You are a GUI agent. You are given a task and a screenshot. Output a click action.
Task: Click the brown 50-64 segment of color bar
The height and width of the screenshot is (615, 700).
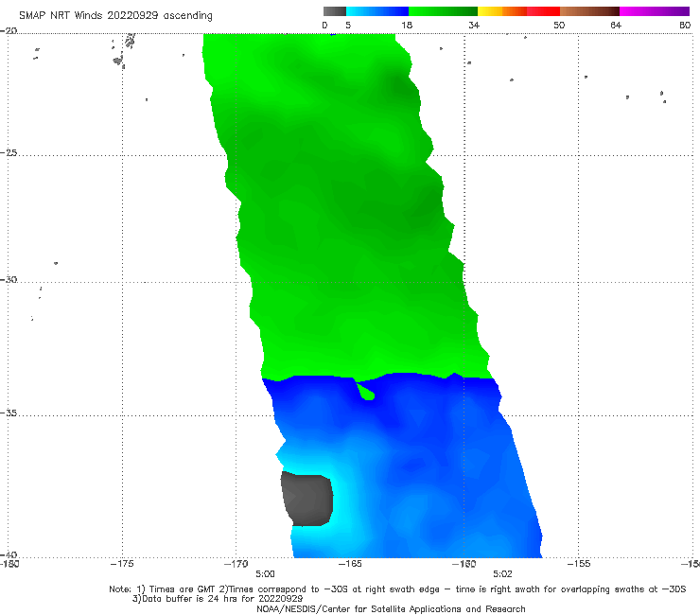click(589, 11)
